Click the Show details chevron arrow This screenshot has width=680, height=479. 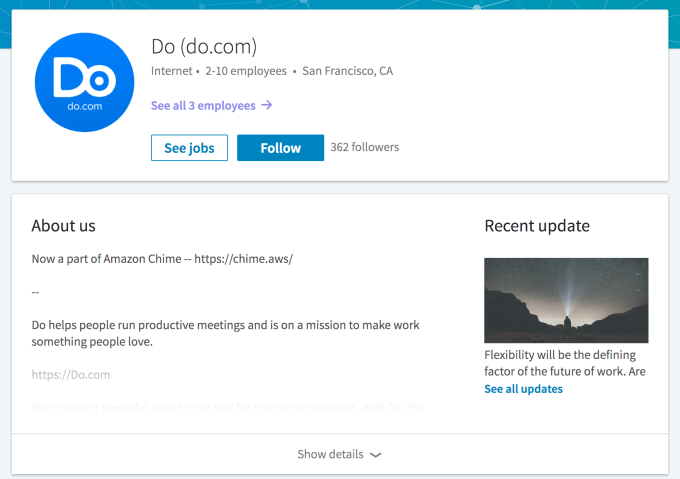point(376,455)
